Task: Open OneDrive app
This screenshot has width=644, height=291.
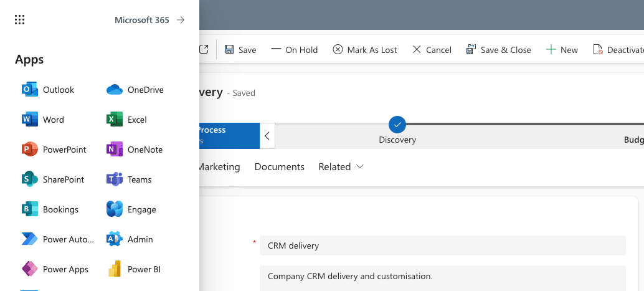Action: click(135, 90)
